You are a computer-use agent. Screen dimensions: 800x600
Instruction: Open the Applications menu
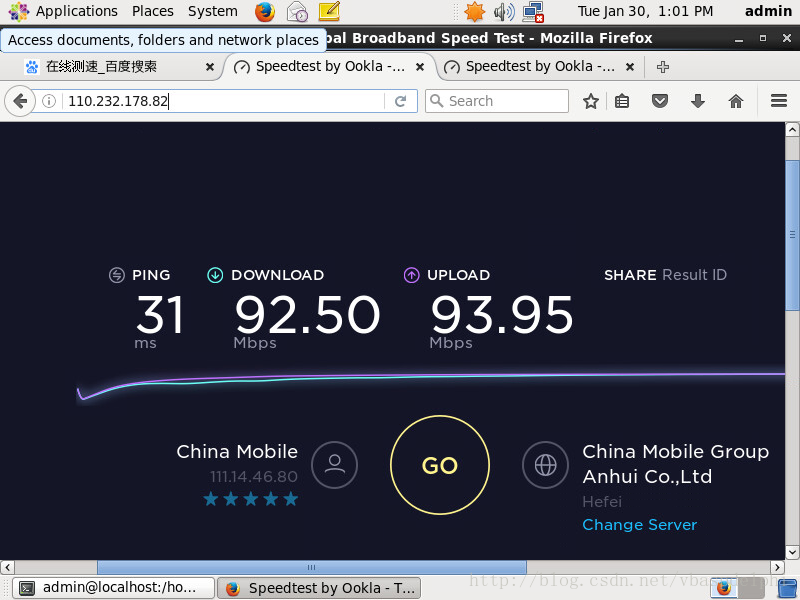[77, 11]
